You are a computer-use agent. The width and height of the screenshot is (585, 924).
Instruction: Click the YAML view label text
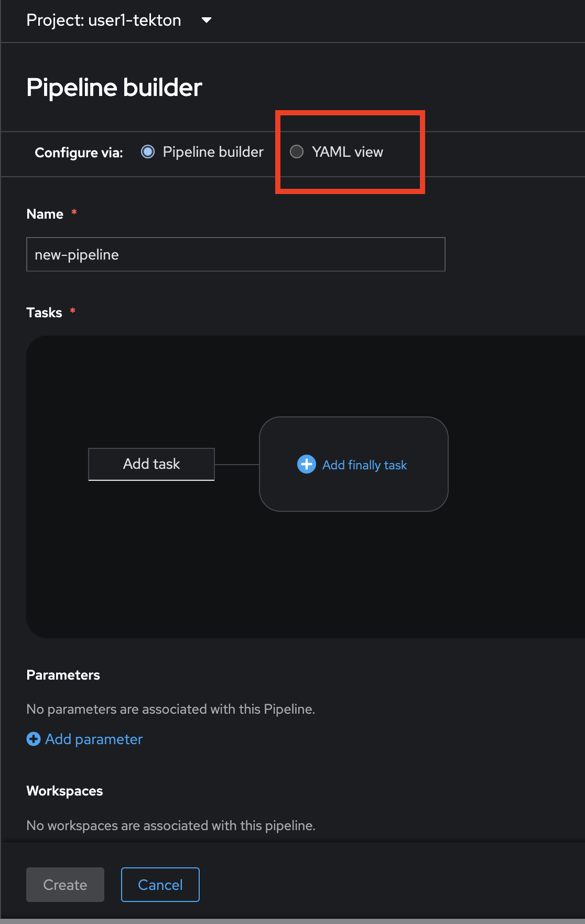click(x=348, y=152)
